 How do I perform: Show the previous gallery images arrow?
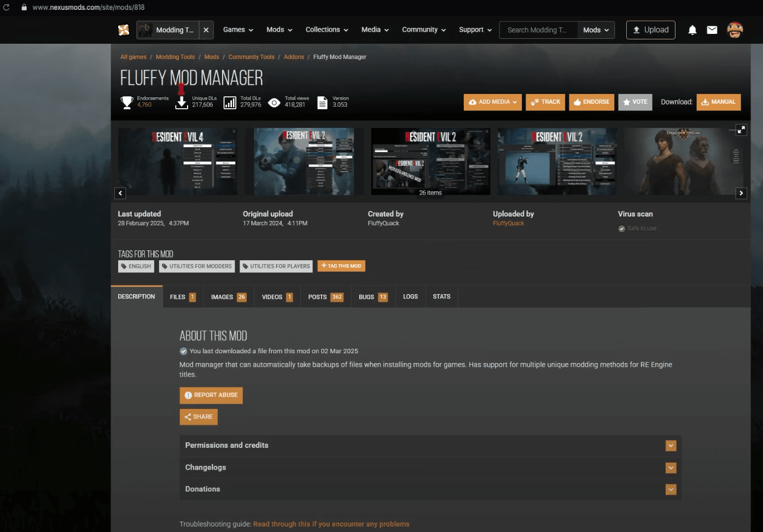tap(120, 193)
